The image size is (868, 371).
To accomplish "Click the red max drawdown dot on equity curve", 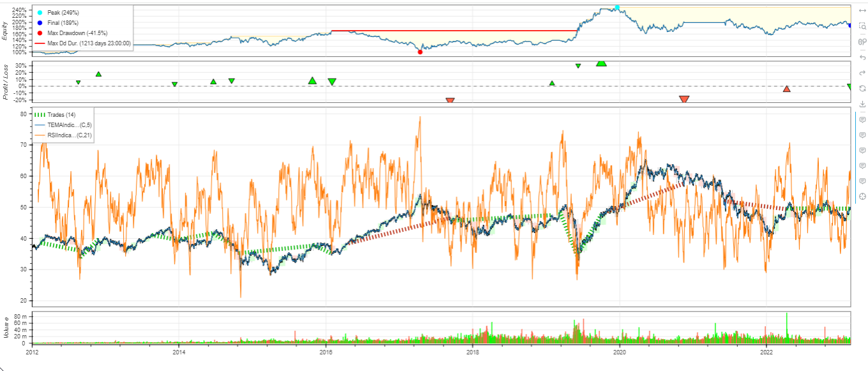I will coord(420,52).
